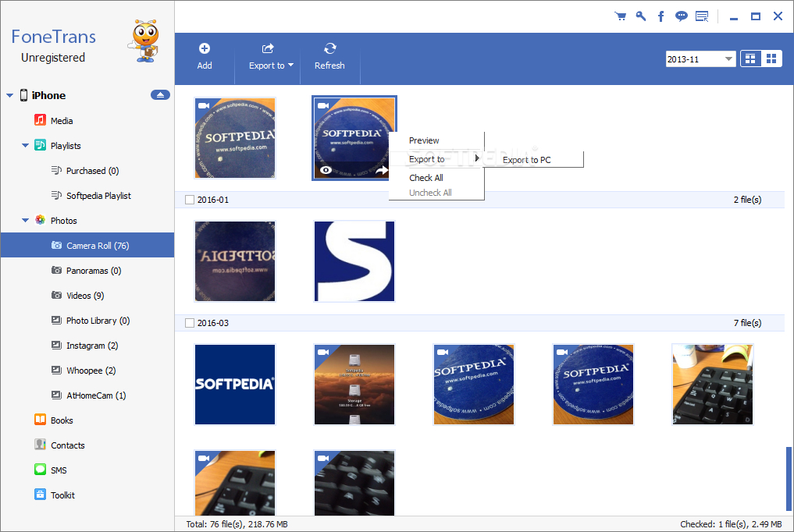This screenshot has height=532, width=794.
Task: Check the 2016-03 group checkbox
Action: point(190,323)
